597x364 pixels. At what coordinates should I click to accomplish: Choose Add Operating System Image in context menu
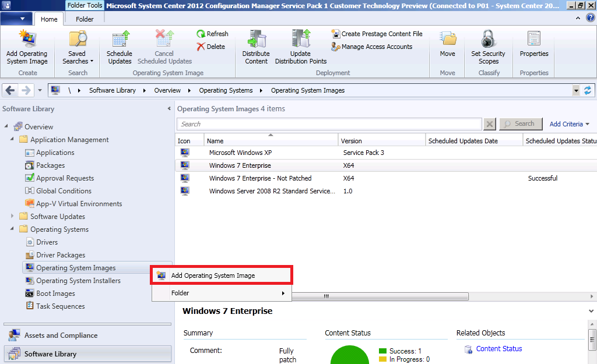pos(222,275)
